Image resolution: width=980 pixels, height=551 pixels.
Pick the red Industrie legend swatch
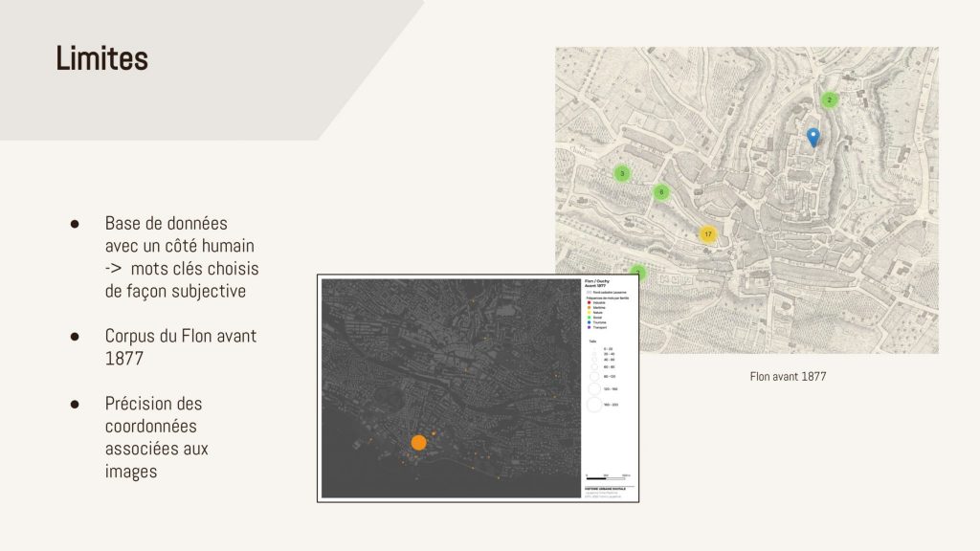coord(588,303)
